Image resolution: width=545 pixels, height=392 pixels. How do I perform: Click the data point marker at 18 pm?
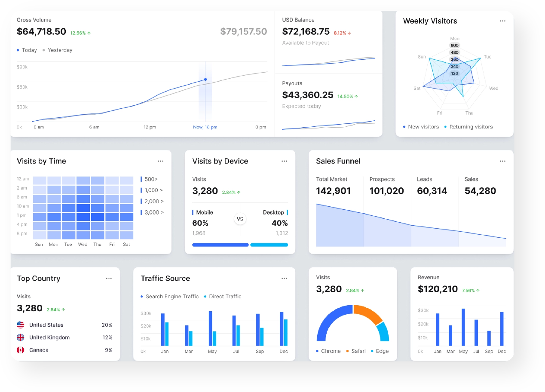pyautogui.click(x=205, y=80)
